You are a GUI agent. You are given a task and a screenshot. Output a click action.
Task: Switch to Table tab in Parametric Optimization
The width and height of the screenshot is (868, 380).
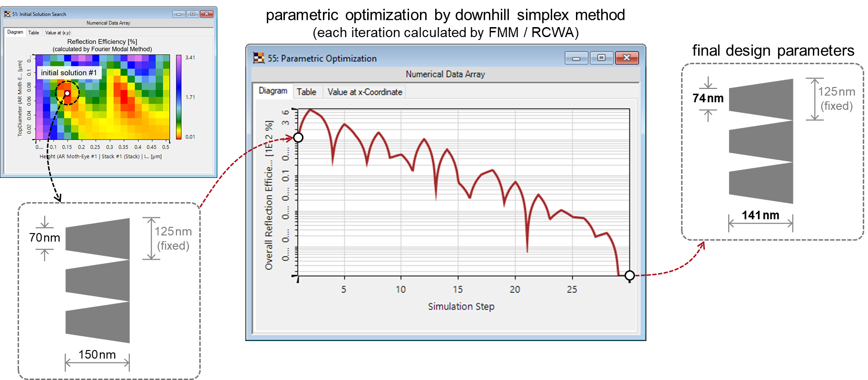(306, 92)
